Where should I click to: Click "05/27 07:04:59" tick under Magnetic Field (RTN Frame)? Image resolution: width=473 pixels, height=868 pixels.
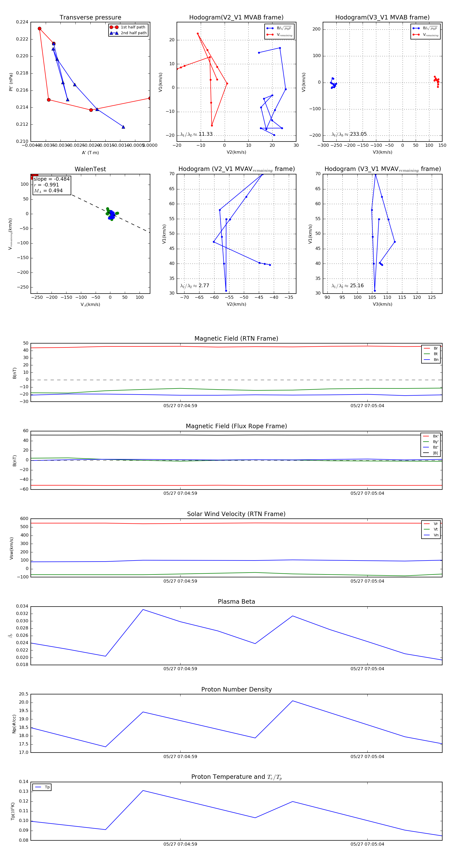[x=181, y=406]
